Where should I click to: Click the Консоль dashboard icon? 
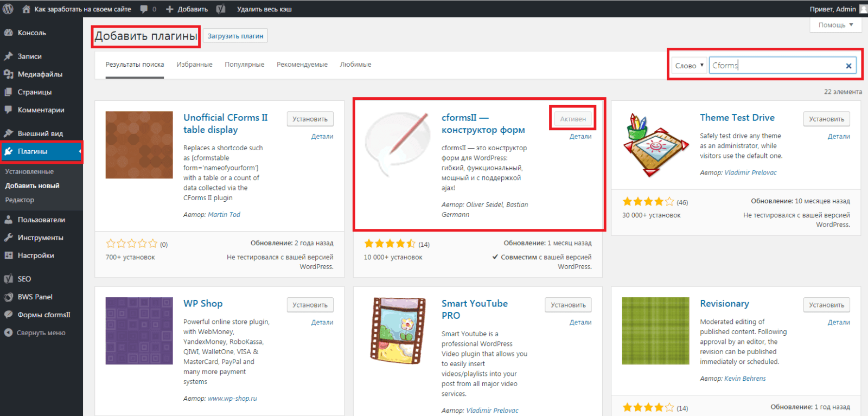[8, 33]
